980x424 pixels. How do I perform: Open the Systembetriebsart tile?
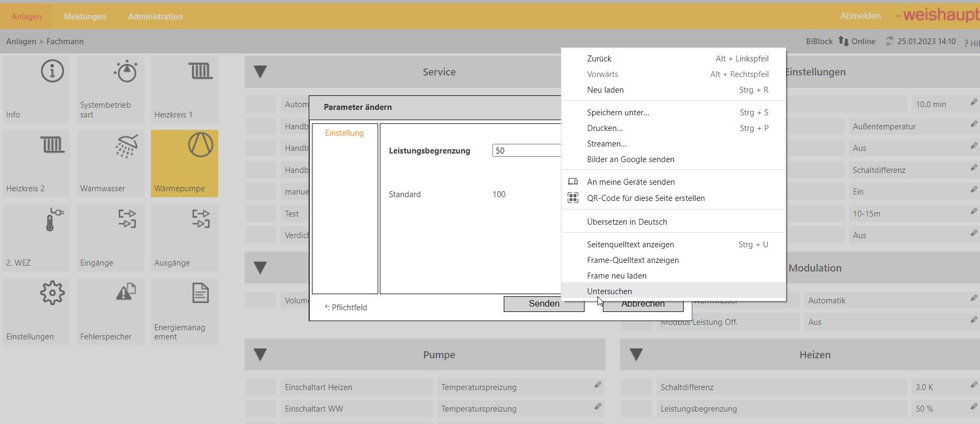[110, 89]
